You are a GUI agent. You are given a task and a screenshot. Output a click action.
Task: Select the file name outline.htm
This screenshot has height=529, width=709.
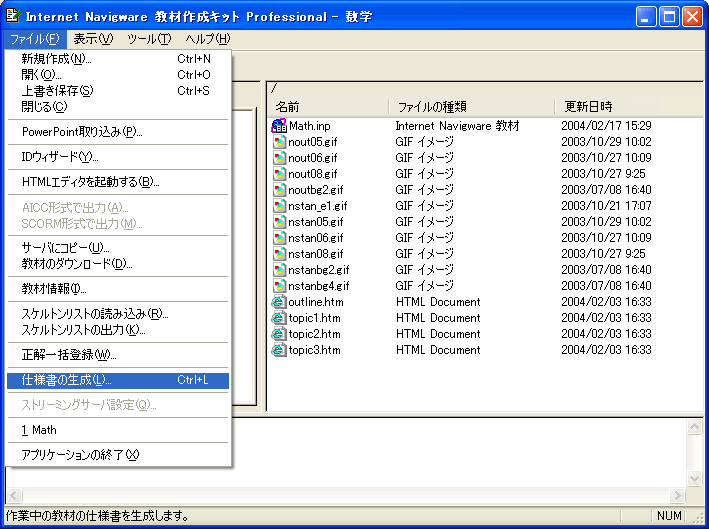click(x=316, y=302)
